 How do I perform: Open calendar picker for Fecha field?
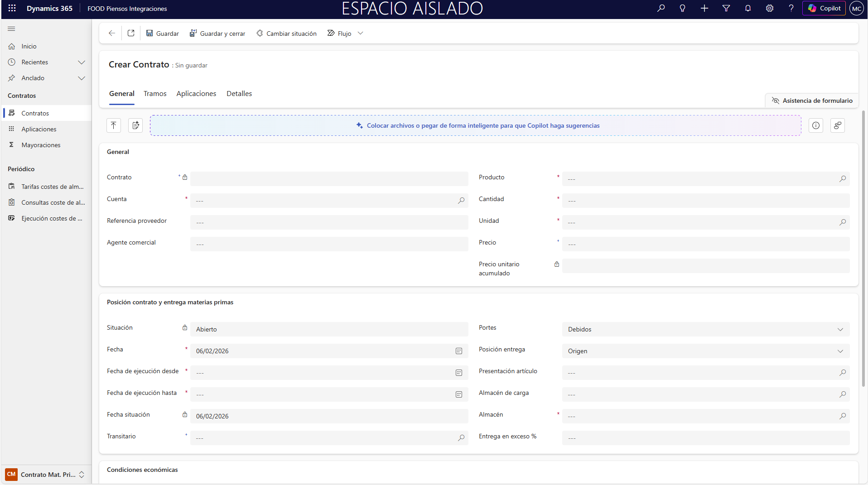[459, 351]
